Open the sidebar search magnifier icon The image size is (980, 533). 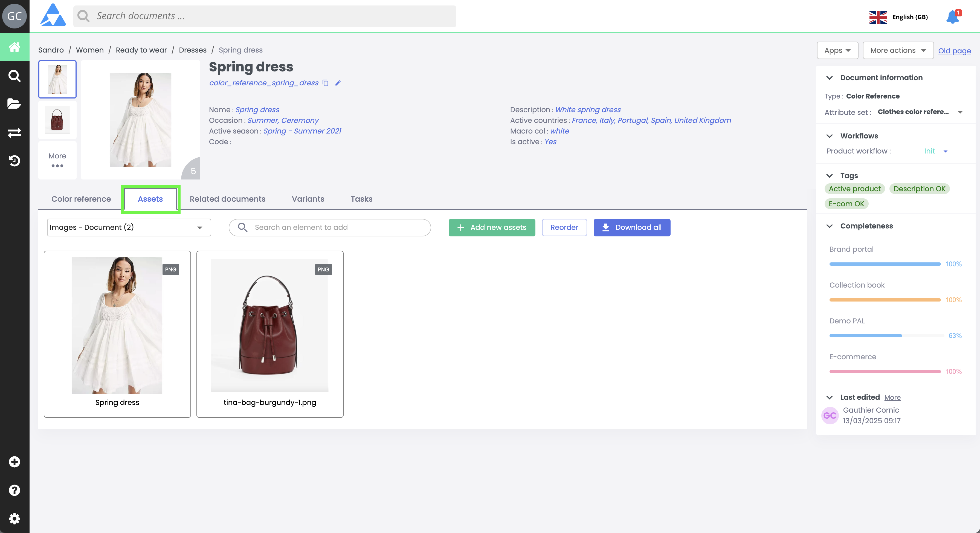pyautogui.click(x=15, y=76)
